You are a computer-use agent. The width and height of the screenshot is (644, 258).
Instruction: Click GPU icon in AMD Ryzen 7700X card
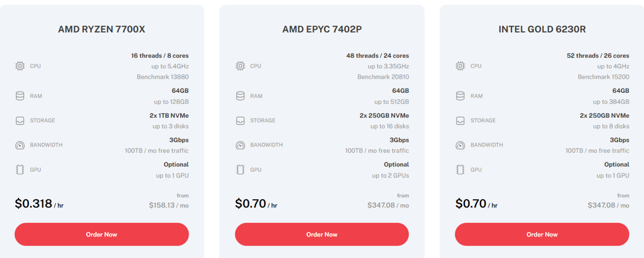(x=20, y=170)
